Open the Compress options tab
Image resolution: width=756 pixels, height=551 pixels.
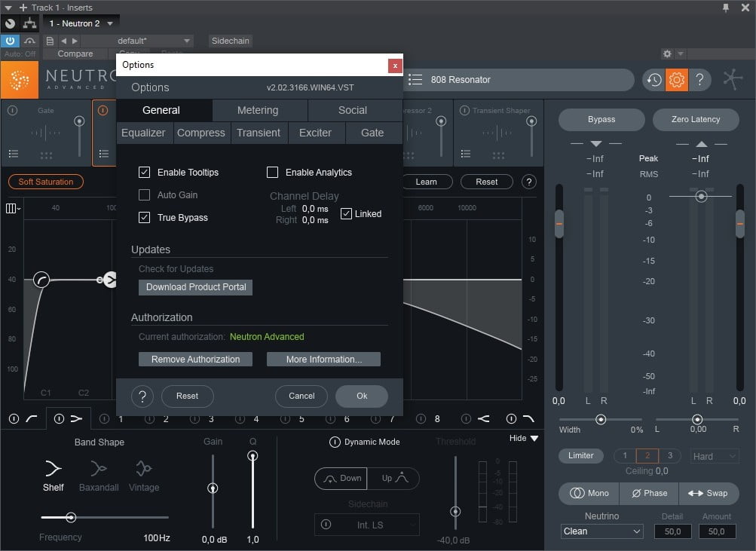tap(201, 133)
